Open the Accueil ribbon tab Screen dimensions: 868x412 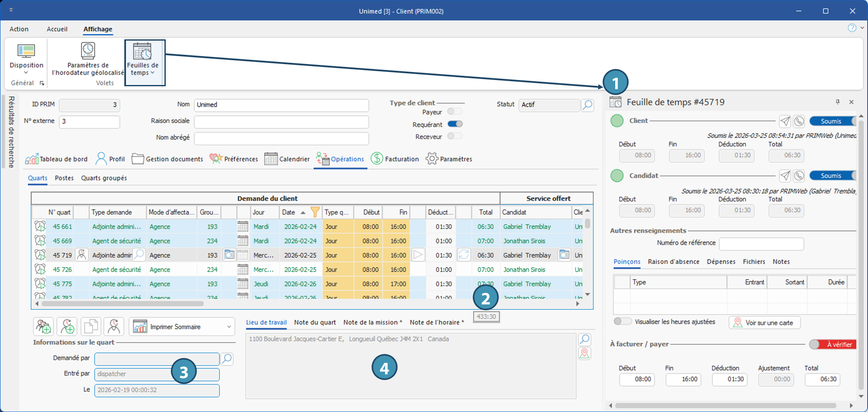(x=57, y=29)
